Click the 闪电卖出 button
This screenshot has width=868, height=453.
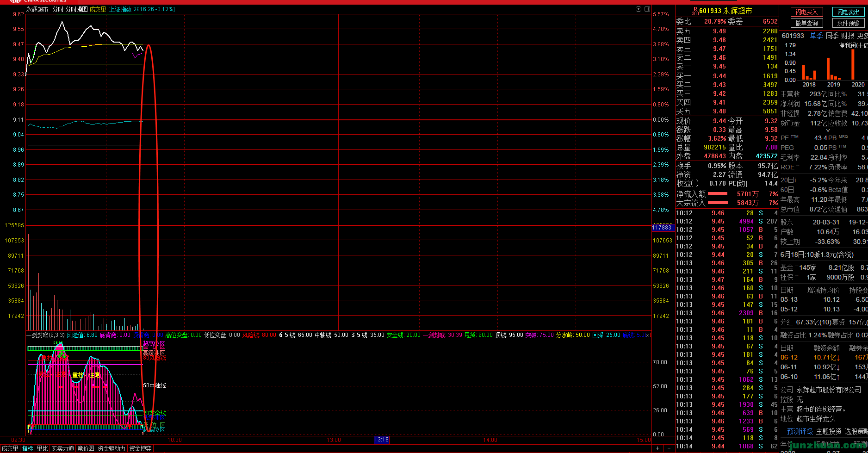[848, 12]
